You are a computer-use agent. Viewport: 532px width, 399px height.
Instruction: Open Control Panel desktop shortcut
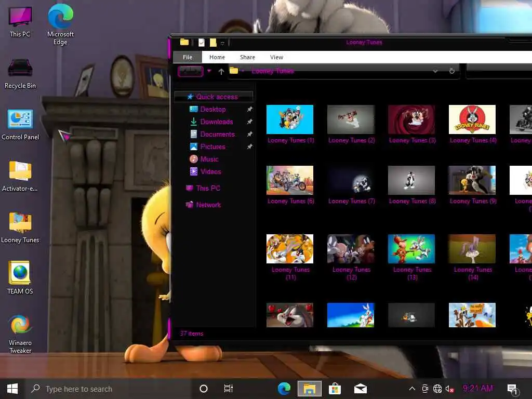pyautogui.click(x=20, y=125)
